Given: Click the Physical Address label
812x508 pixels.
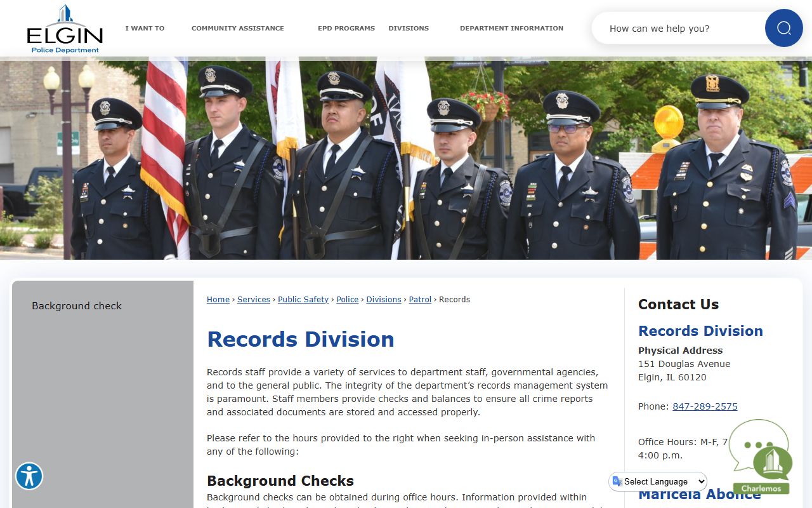Looking at the screenshot, I should coord(680,351).
